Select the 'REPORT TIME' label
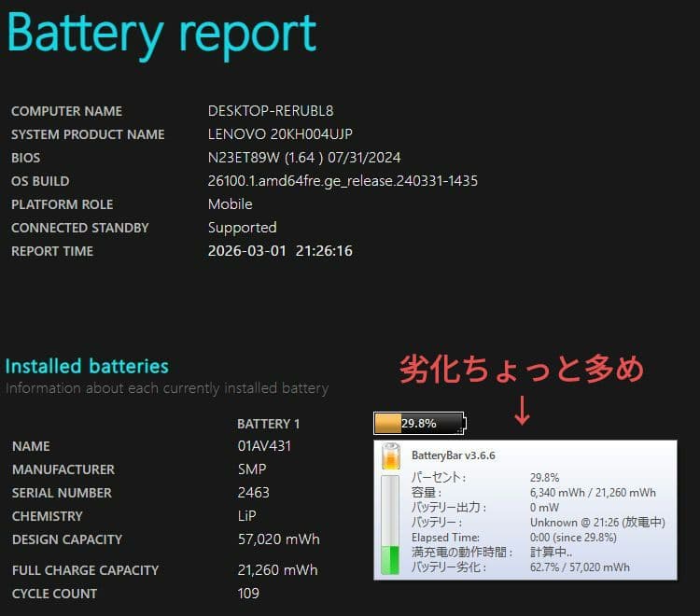The image size is (700, 616). click(x=52, y=251)
